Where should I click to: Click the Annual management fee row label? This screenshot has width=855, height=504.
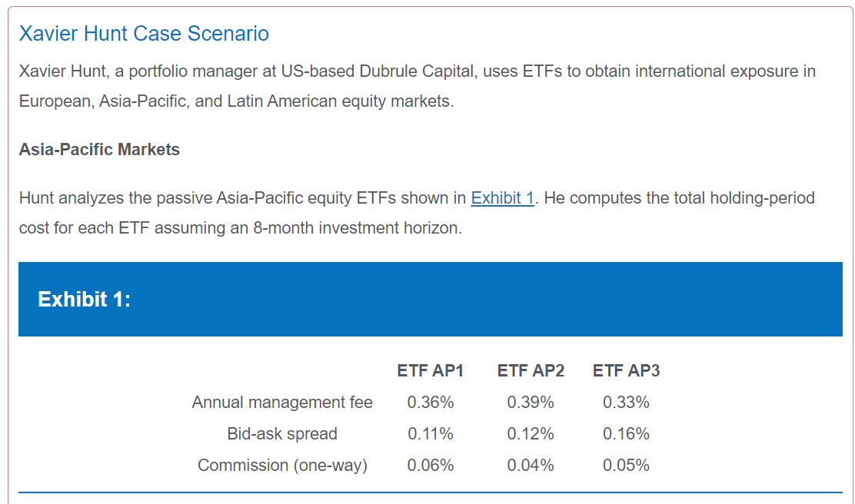tap(282, 403)
